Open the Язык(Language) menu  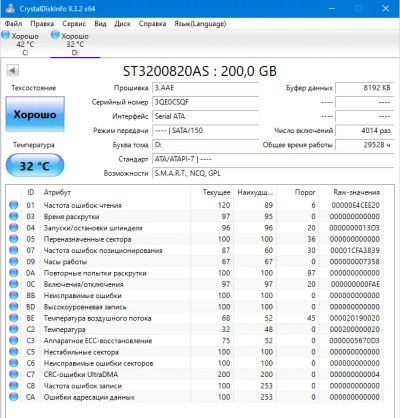200,24
